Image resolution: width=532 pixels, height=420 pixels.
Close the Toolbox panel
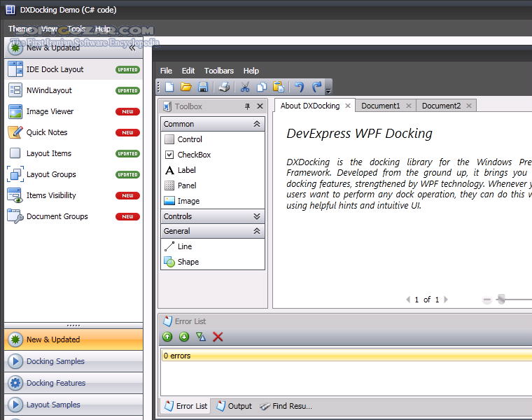[x=260, y=106]
